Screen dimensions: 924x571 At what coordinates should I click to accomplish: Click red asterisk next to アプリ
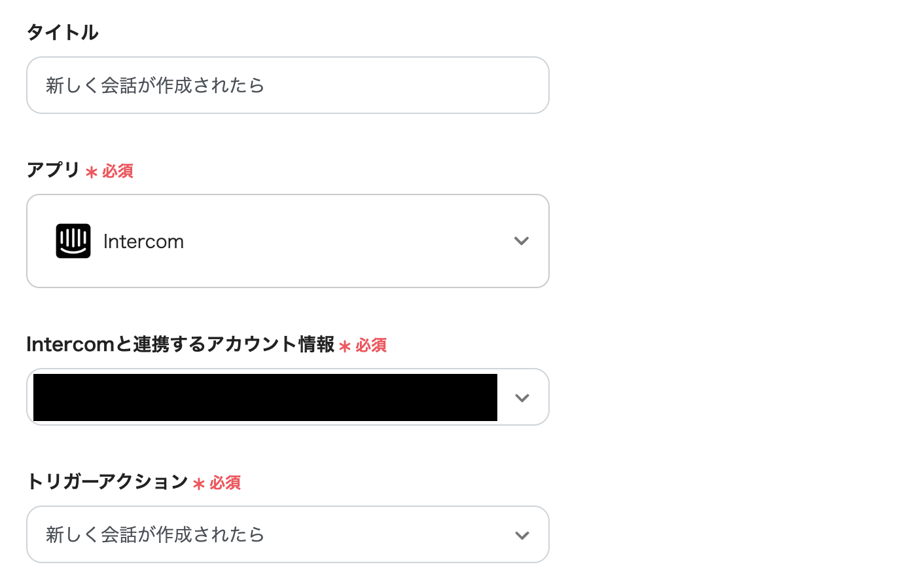(x=92, y=172)
